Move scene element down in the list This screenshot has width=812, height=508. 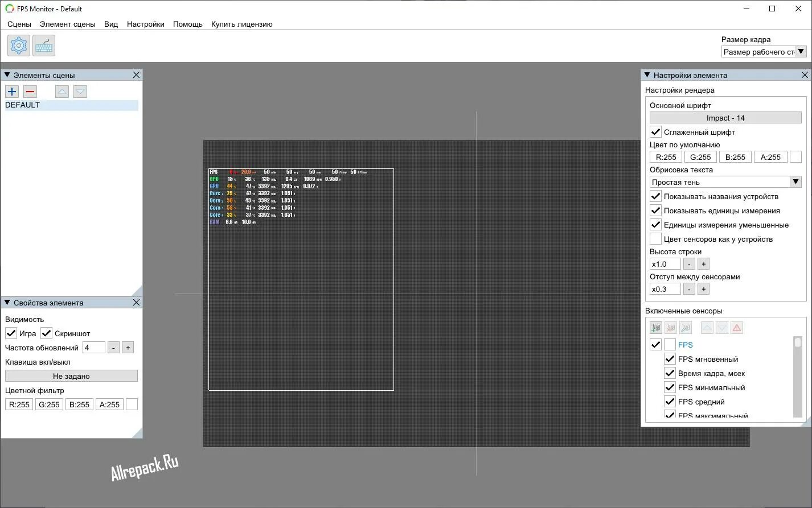[x=80, y=92]
